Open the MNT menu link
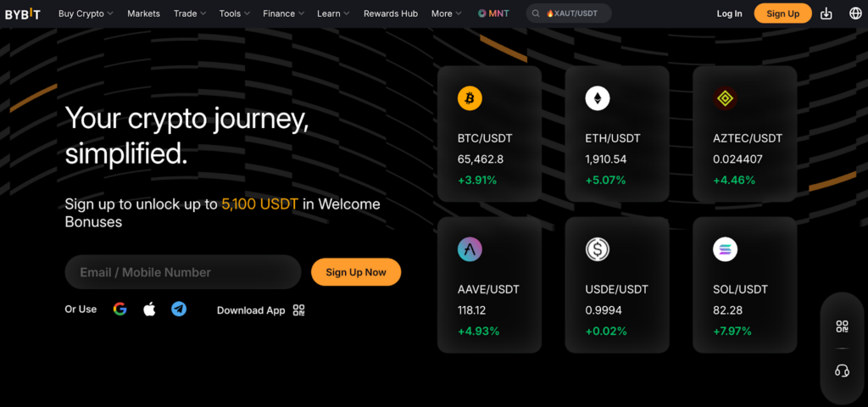Viewport: 868px width, 407px height. [493, 14]
